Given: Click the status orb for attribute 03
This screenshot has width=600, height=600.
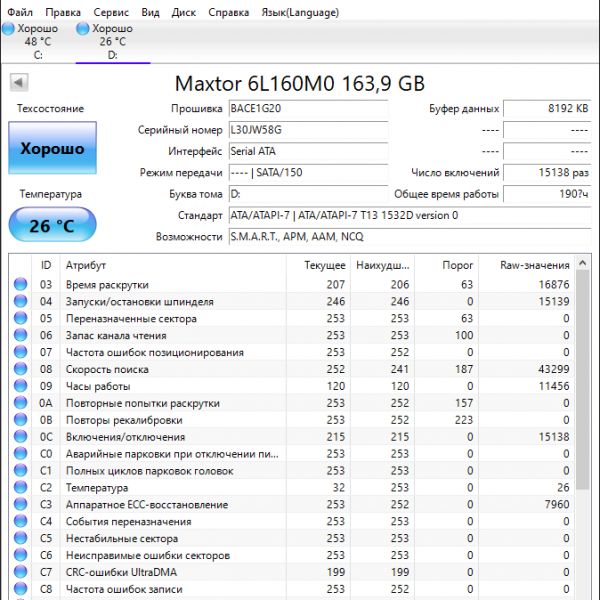Looking at the screenshot, I should pos(21,284).
